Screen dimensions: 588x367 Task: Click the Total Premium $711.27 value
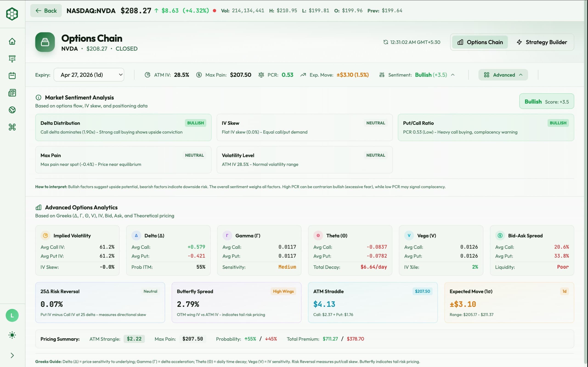click(x=330, y=339)
